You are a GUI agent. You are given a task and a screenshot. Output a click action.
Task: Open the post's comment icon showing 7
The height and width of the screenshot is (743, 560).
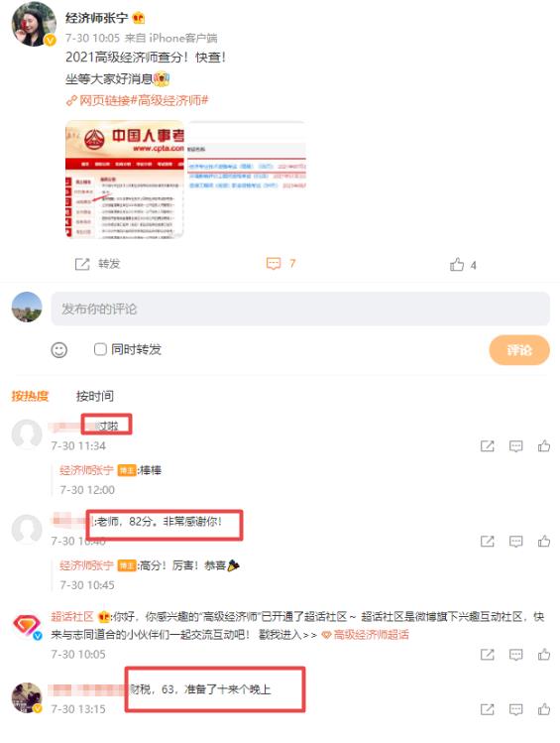coord(274,264)
